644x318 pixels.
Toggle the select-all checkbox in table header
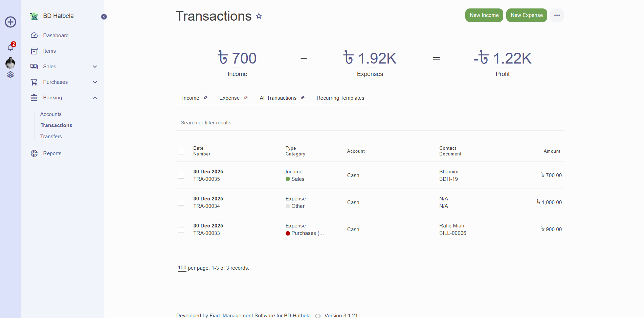click(x=181, y=151)
